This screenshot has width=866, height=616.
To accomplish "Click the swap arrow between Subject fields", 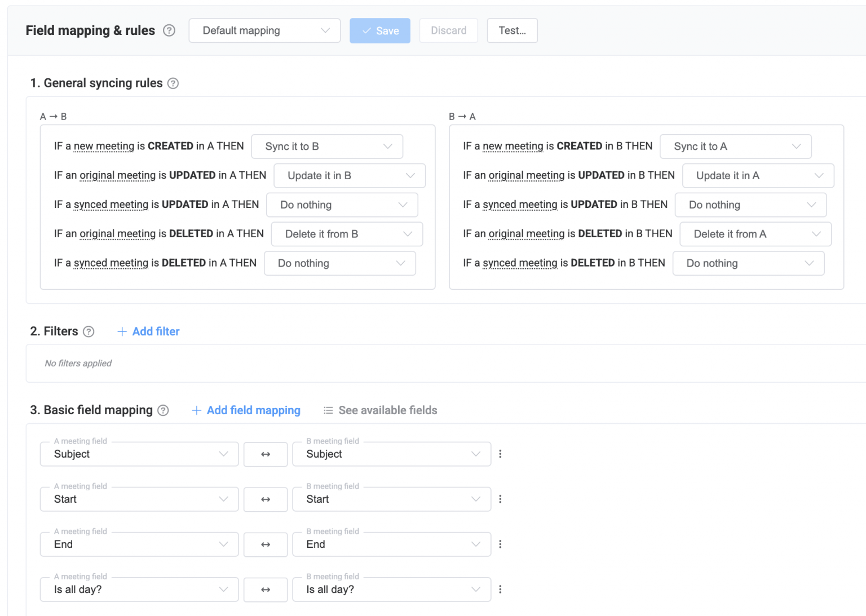I will pyautogui.click(x=266, y=454).
